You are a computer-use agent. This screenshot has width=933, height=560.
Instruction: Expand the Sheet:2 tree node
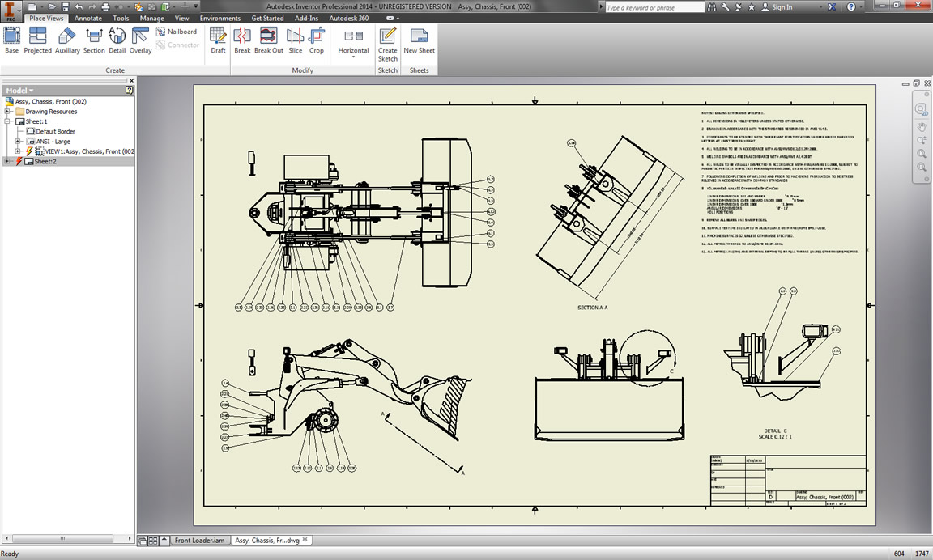click(8, 161)
